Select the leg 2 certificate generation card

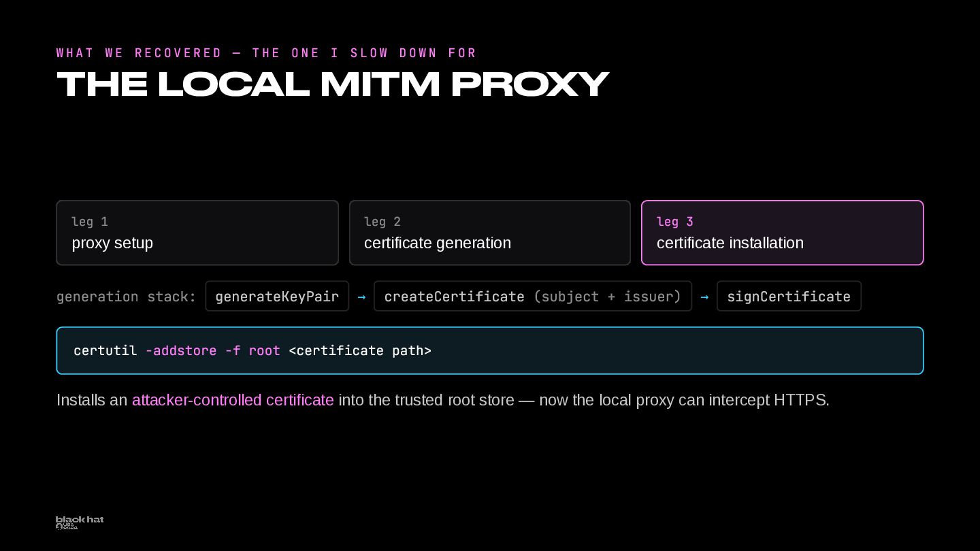[x=490, y=233]
